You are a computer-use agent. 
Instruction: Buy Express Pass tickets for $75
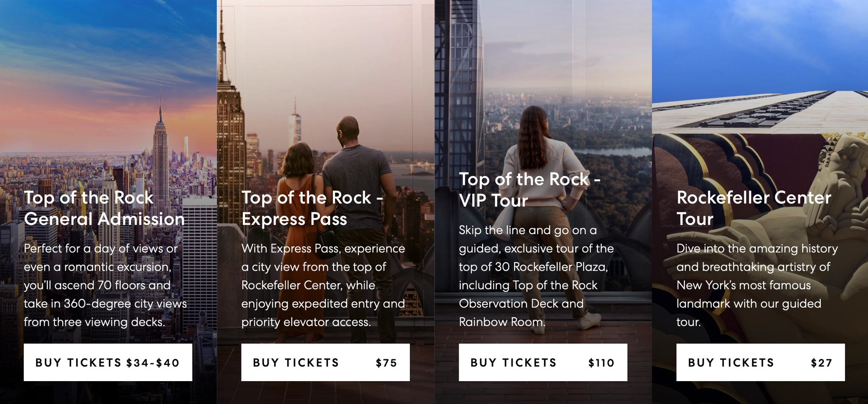(x=325, y=362)
